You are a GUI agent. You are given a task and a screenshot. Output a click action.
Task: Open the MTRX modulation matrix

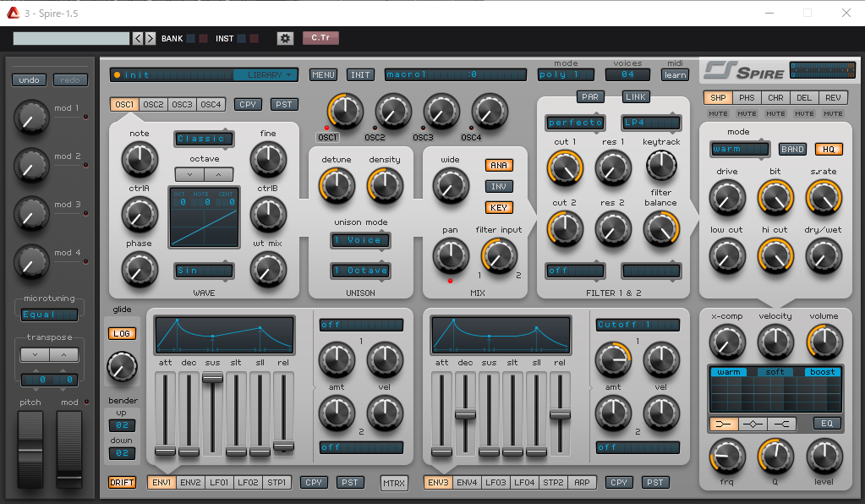tap(394, 483)
